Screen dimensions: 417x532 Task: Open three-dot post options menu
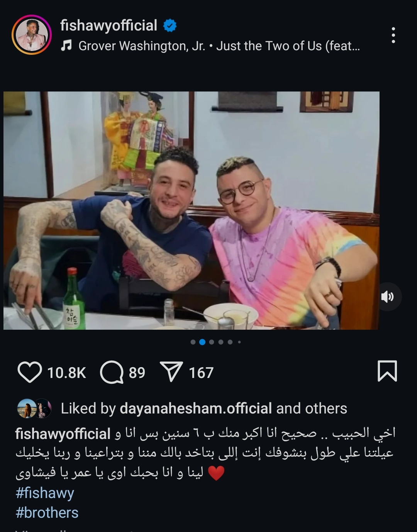(x=393, y=35)
